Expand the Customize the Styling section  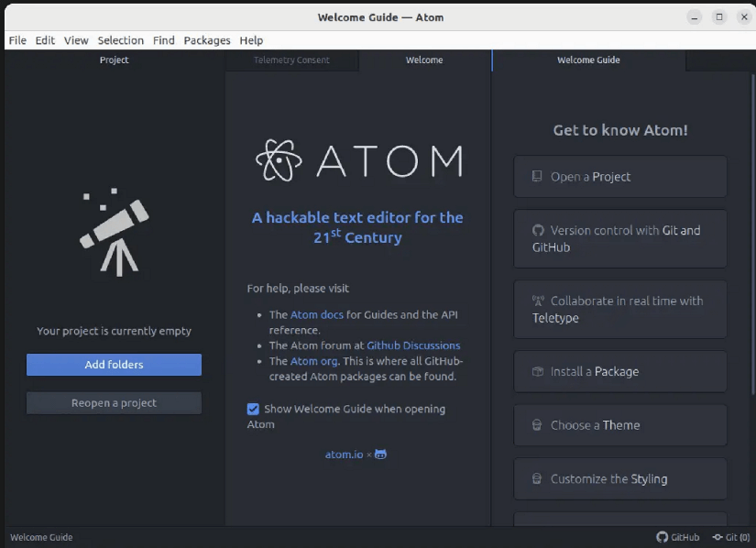coord(620,478)
